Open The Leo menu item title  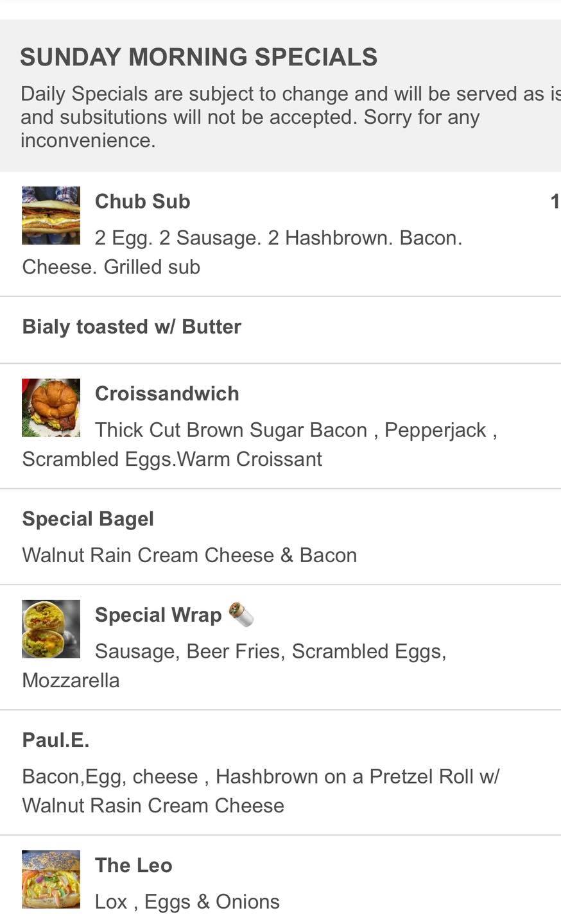tap(134, 865)
